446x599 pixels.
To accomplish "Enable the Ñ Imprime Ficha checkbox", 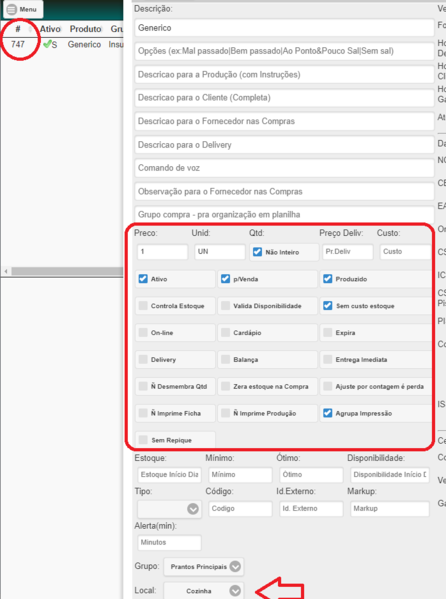I will tap(143, 413).
